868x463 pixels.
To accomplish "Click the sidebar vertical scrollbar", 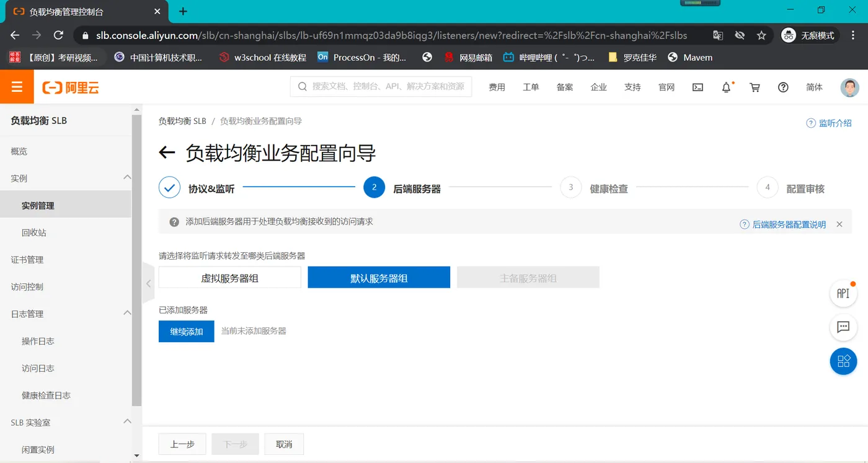I will [x=136, y=260].
